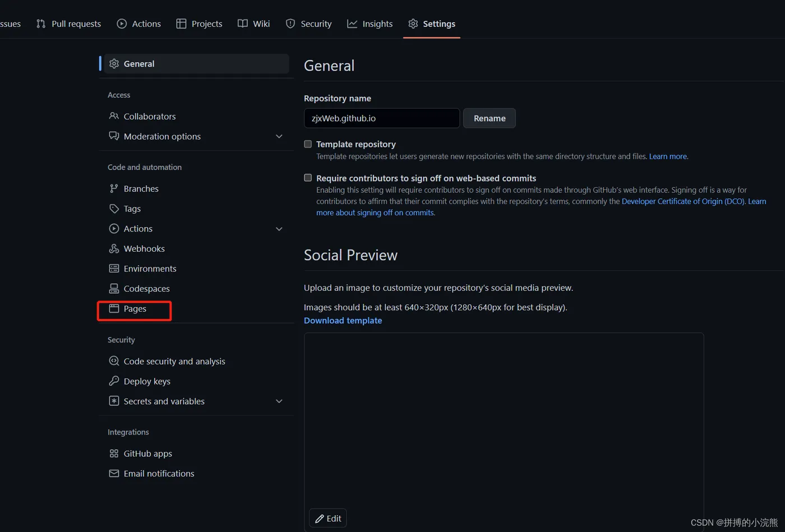Click the Environments server icon
Image resolution: width=785 pixels, height=532 pixels.
pyautogui.click(x=114, y=269)
